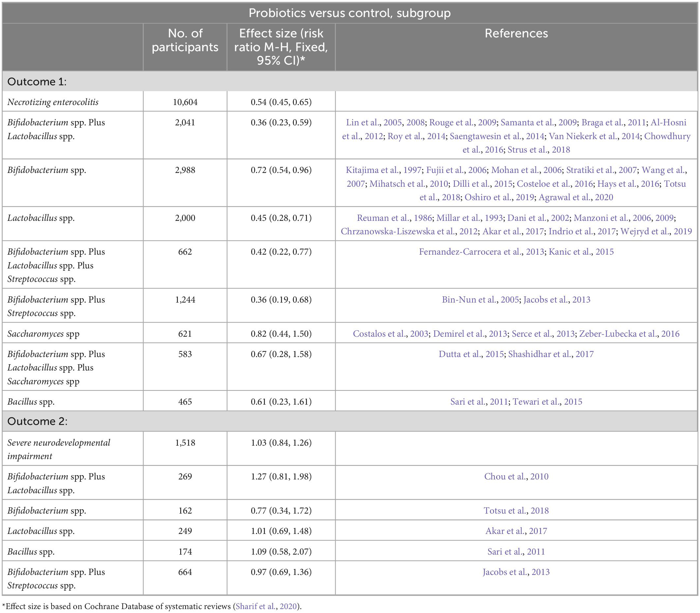Viewport: 700px width, 613px height.
Task: Follow the Indrio et al., 2017 link
Action: (x=582, y=232)
